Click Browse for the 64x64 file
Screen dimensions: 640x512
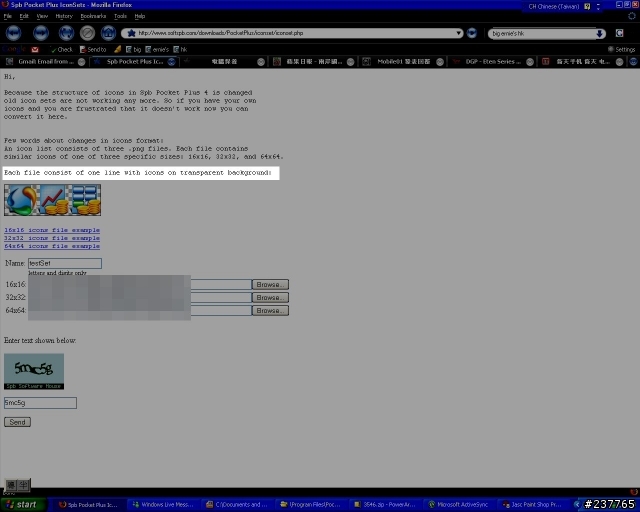[270, 311]
